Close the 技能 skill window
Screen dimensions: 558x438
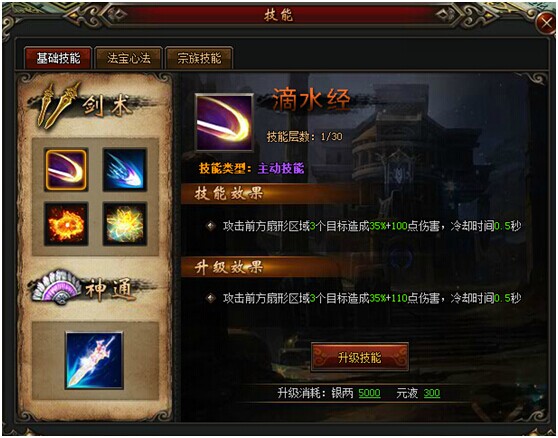(546, 24)
